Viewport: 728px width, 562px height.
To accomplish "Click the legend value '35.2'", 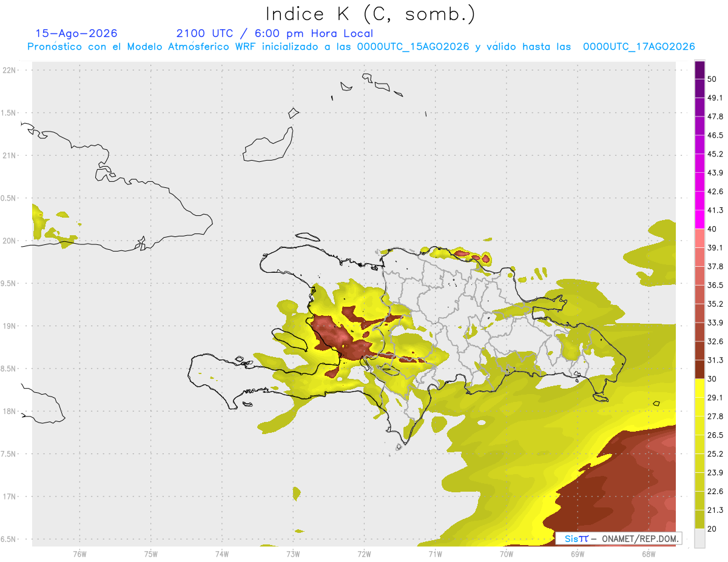I will (x=715, y=304).
